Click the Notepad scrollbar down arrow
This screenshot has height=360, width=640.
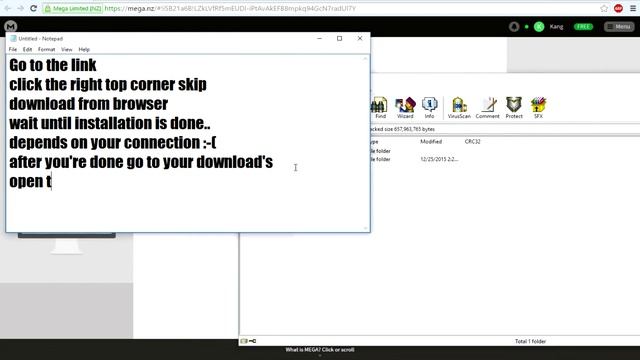click(365, 228)
